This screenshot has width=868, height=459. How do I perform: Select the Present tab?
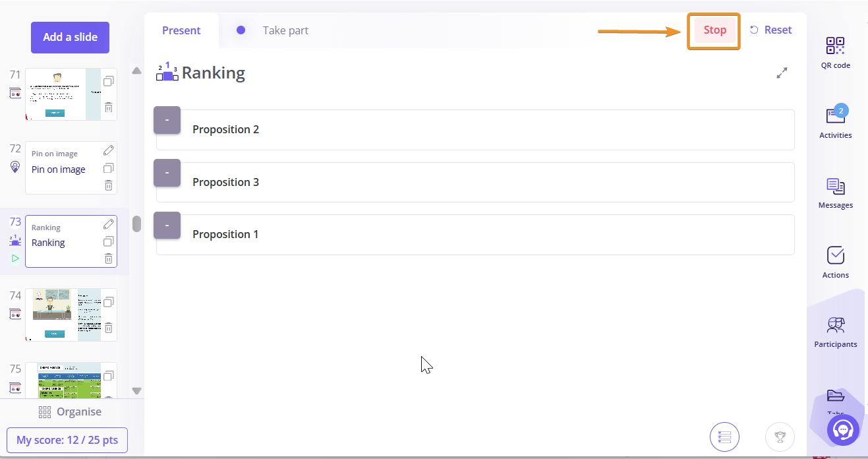181,30
